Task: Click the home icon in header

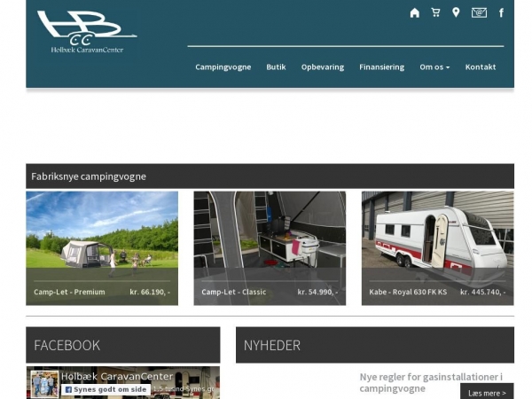Action: click(x=415, y=13)
